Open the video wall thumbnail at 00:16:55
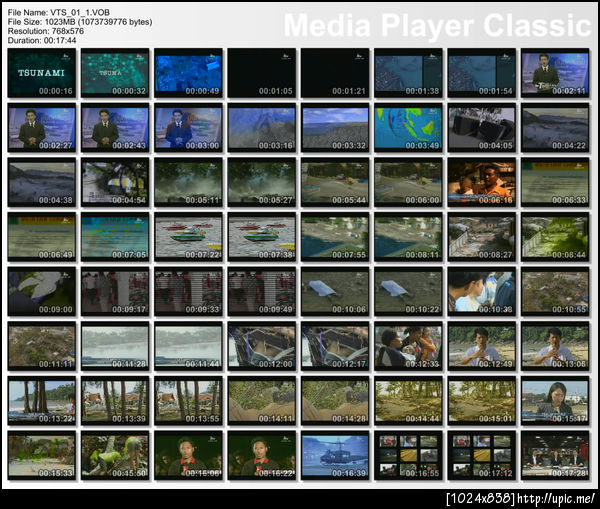Viewport: 600px width, 509px height. (x=408, y=456)
